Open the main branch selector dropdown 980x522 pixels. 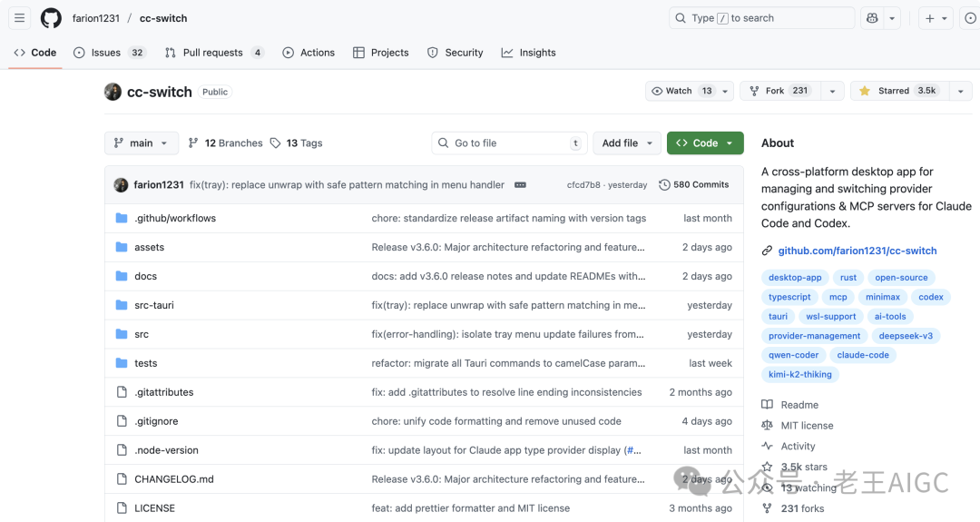[x=142, y=143]
